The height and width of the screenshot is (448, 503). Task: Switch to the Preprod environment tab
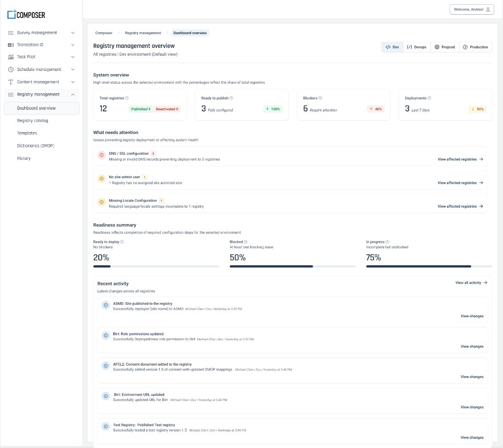445,47
